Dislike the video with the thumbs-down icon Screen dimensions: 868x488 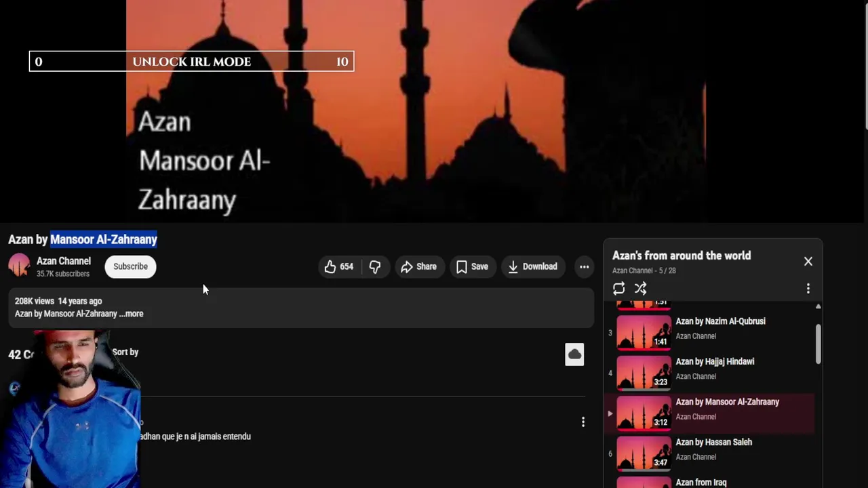pyautogui.click(x=374, y=266)
